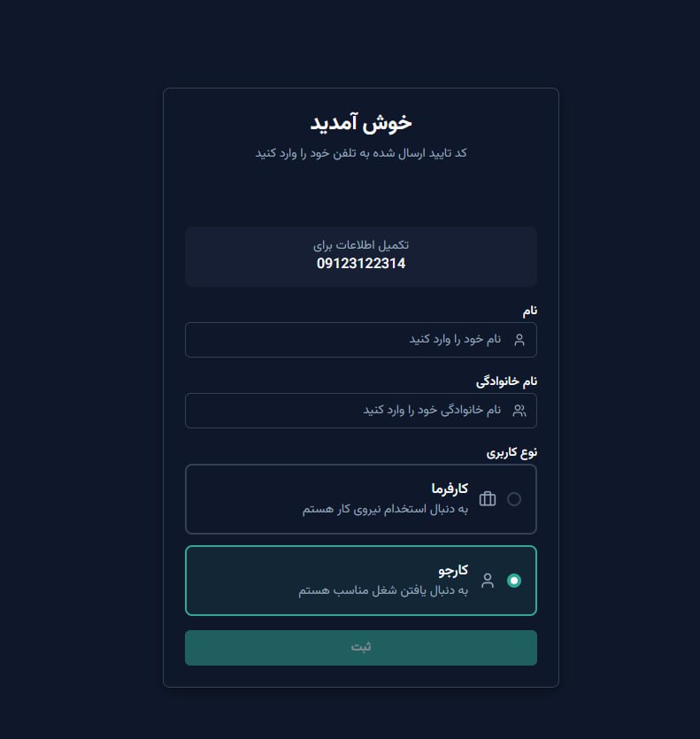
Task: Click the نوع کاربری section label
Action: click(512, 452)
